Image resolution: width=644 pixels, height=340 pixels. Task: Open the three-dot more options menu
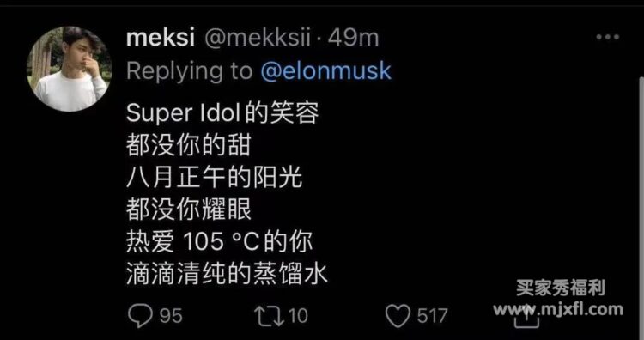tap(607, 38)
